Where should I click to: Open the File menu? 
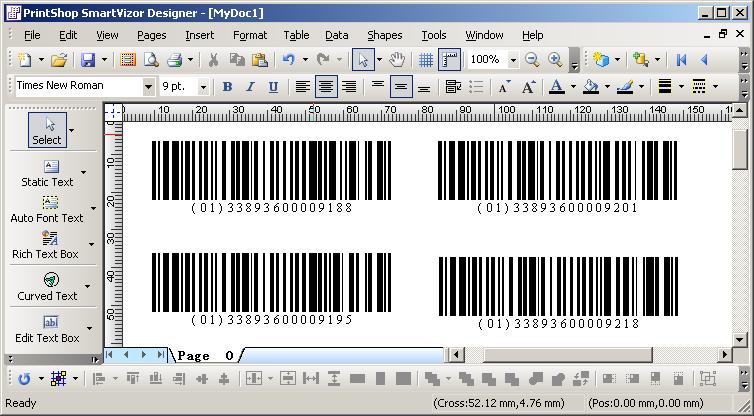pos(32,35)
